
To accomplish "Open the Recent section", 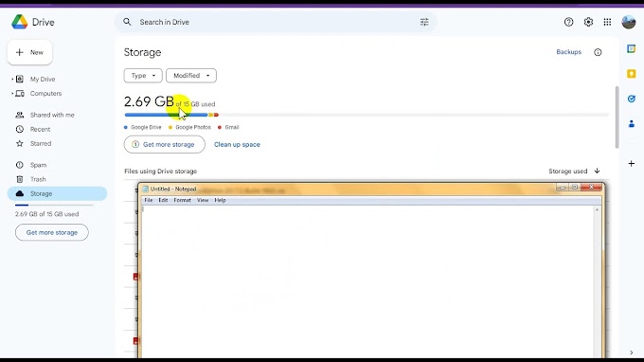I will [x=40, y=130].
